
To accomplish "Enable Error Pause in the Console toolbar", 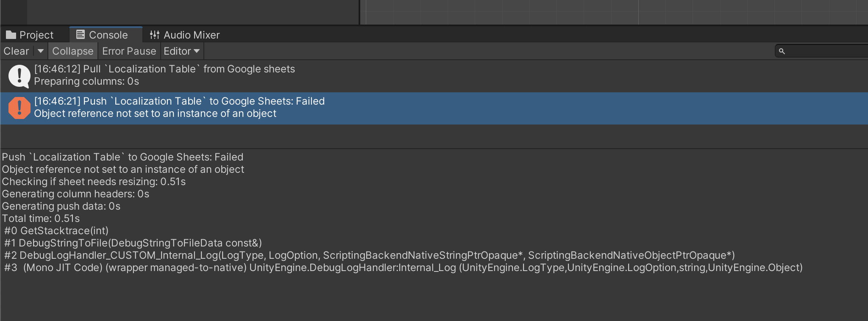I will 129,51.
